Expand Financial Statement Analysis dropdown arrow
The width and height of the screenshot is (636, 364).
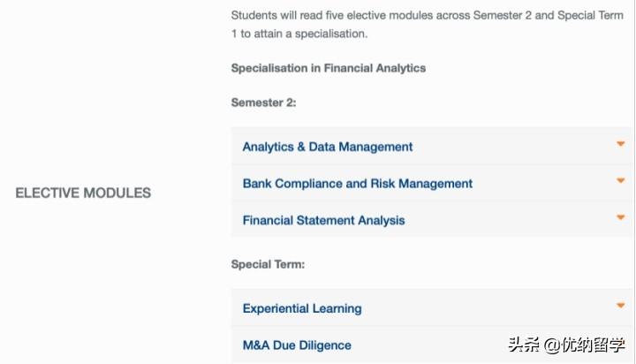[x=620, y=217]
